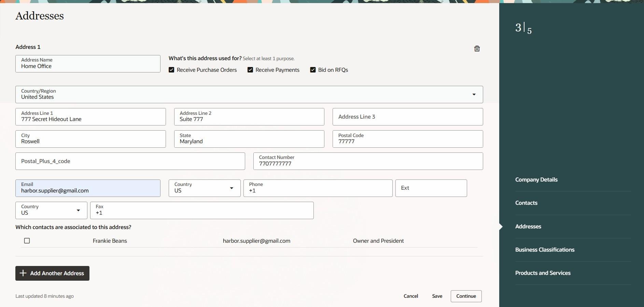Toggle the Receive Payments checkbox

250,70
